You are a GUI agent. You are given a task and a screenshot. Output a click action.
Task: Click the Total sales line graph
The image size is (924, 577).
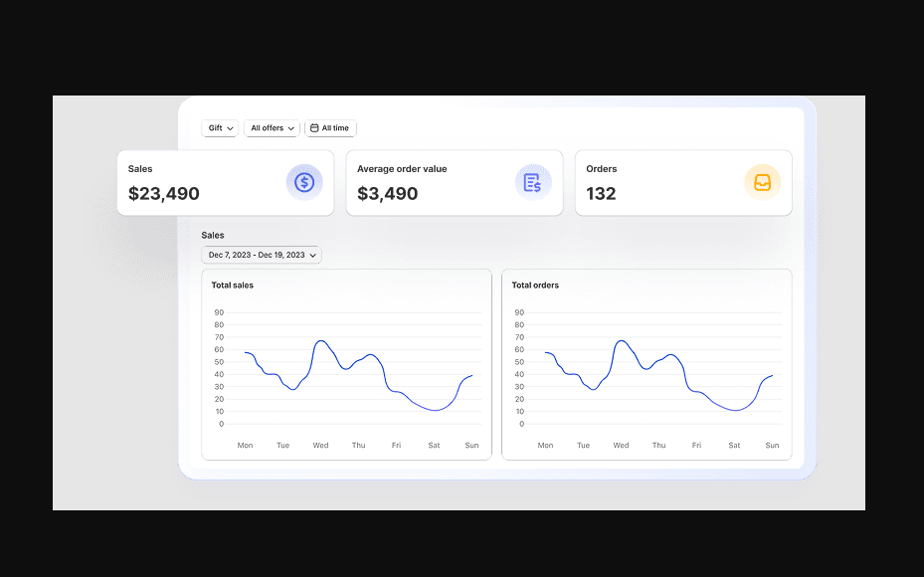[358, 375]
